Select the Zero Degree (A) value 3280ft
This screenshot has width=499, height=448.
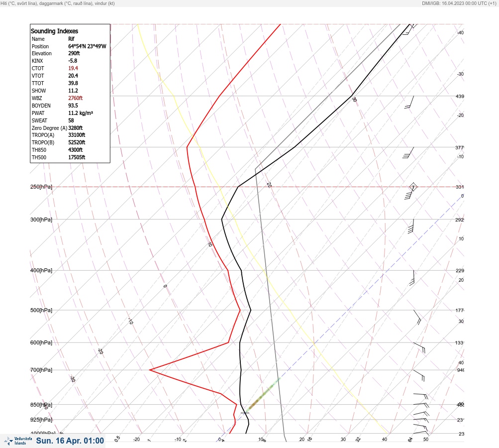coord(76,128)
